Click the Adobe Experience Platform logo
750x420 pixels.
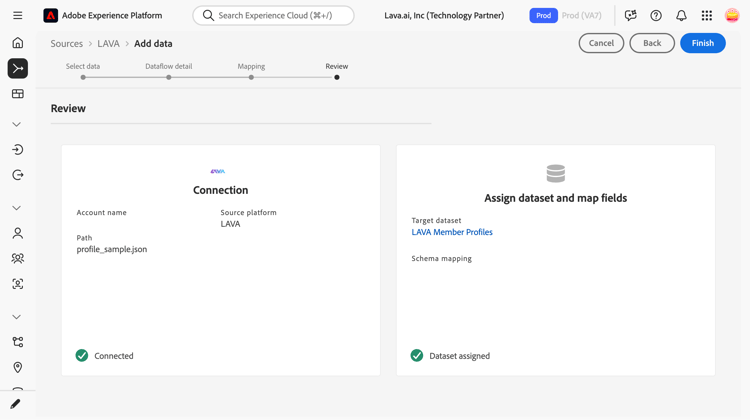50,15
